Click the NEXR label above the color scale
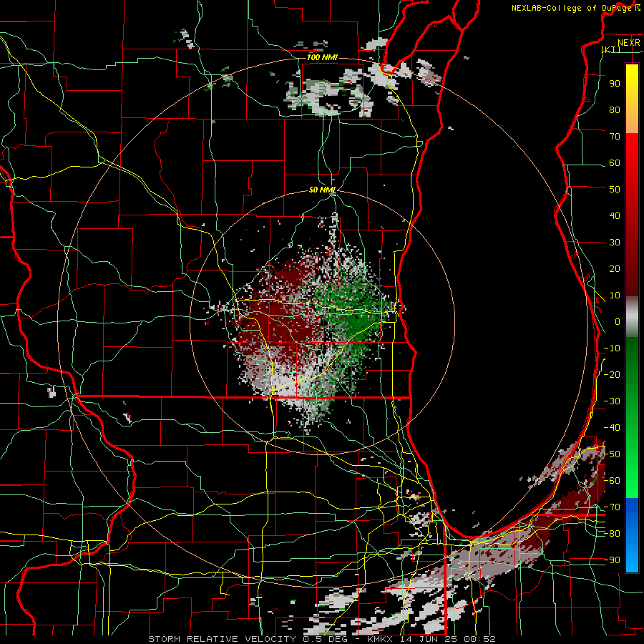Image resolution: width=644 pixels, height=644 pixels. click(x=628, y=43)
